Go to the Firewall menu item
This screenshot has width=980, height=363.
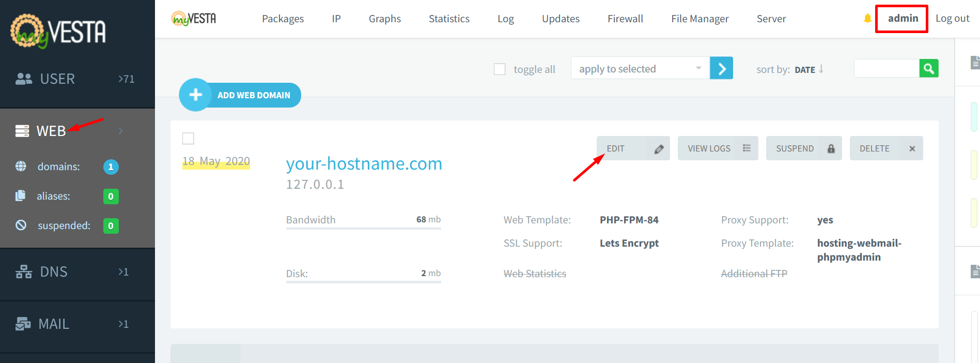click(625, 19)
